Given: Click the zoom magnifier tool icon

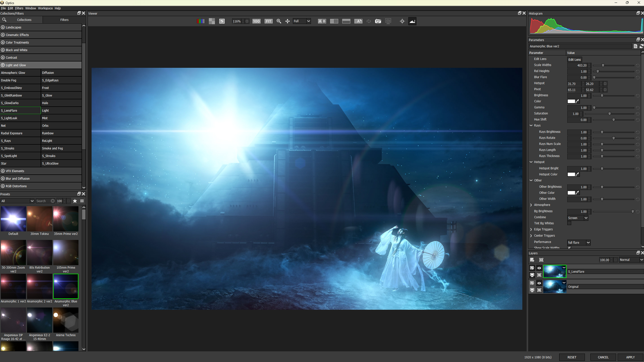Looking at the screenshot, I should (279, 21).
